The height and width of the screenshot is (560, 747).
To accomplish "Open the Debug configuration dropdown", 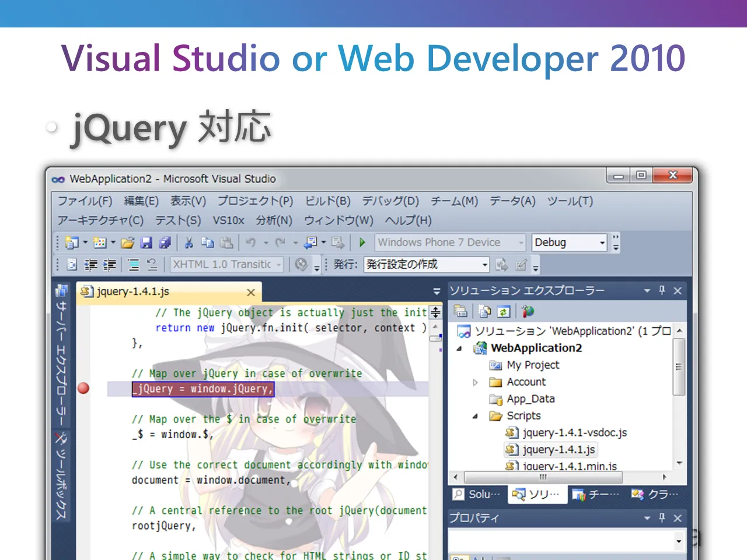I will pyautogui.click(x=603, y=242).
